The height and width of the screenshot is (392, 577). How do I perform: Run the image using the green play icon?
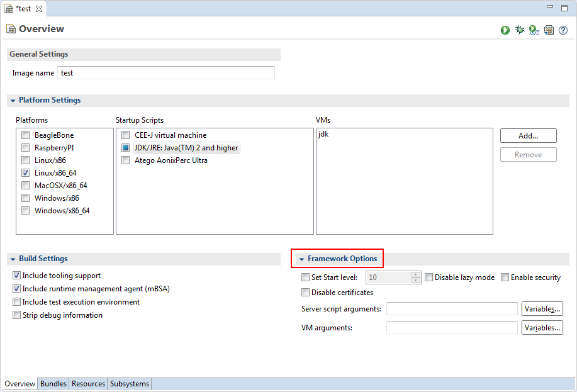pyautogui.click(x=505, y=30)
